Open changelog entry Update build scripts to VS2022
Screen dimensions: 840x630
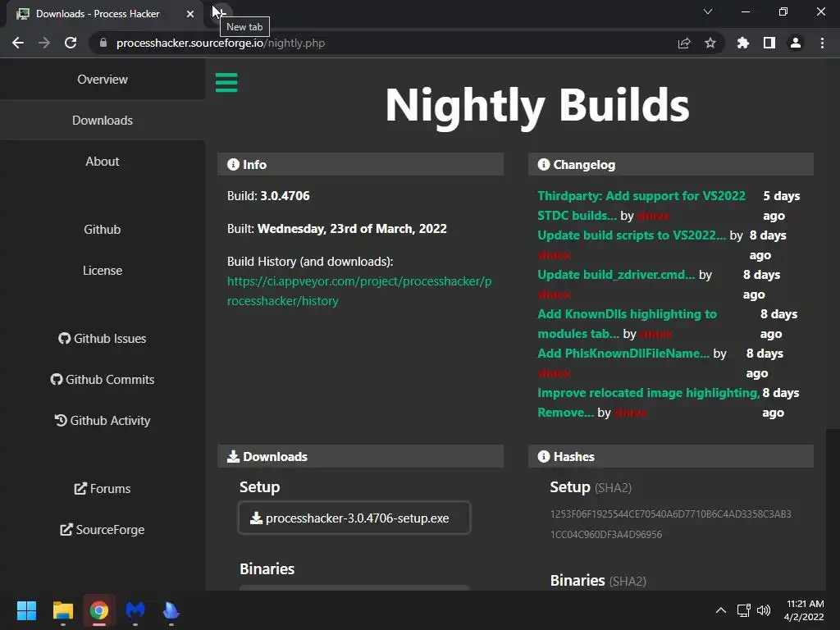coord(632,235)
